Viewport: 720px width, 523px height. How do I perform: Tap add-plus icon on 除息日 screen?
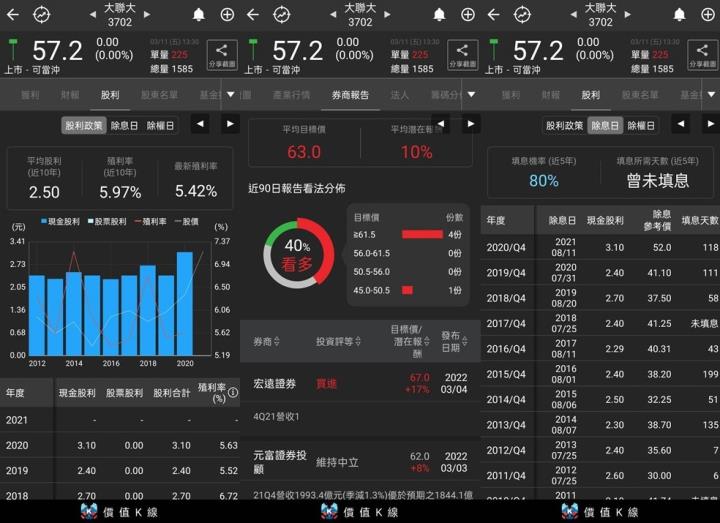coord(708,15)
